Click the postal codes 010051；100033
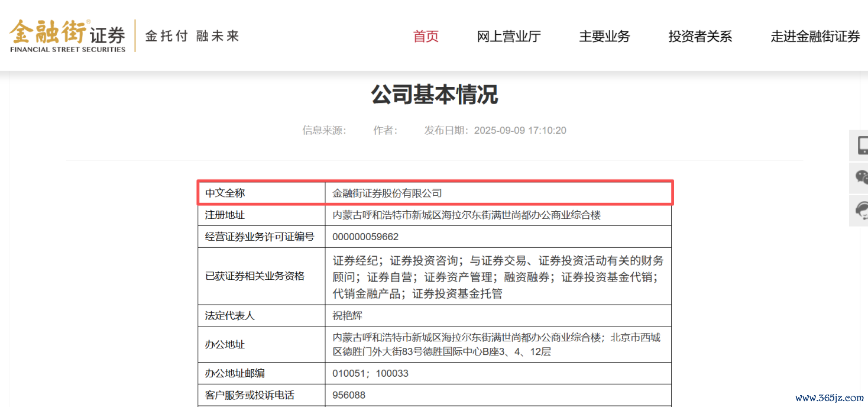Viewport: 868px width, 407px height. [370, 373]
